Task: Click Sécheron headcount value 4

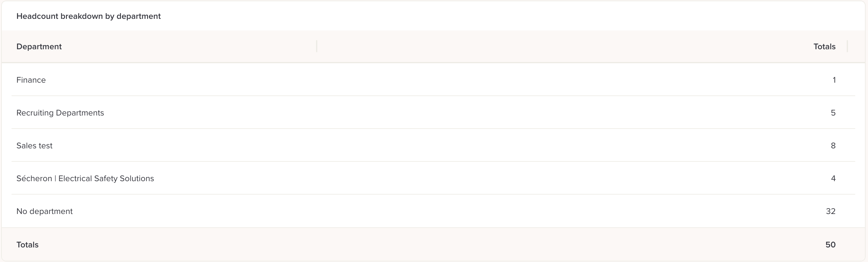Action: pos(833,178)
